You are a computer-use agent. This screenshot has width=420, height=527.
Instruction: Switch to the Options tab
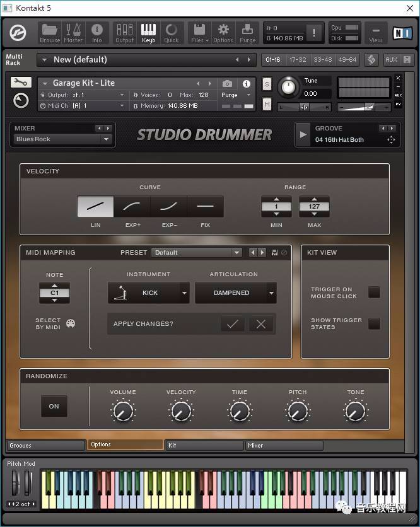(125, 444)
